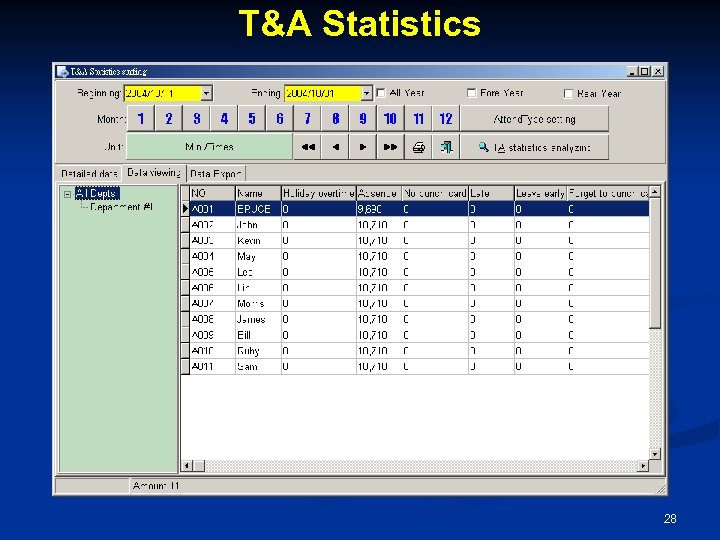Select month 11 button

tap(418, 119)
